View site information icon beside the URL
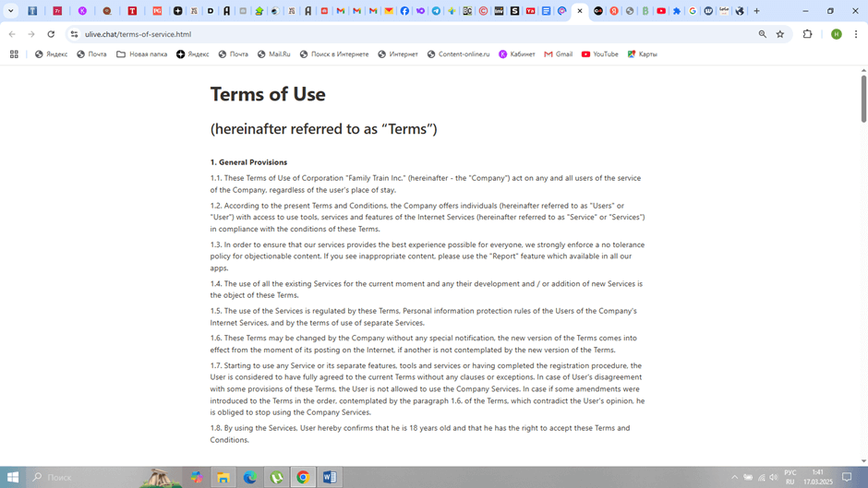Image resolution: width=868 pixels, height=488 pixels. click(x=74, y=34)
